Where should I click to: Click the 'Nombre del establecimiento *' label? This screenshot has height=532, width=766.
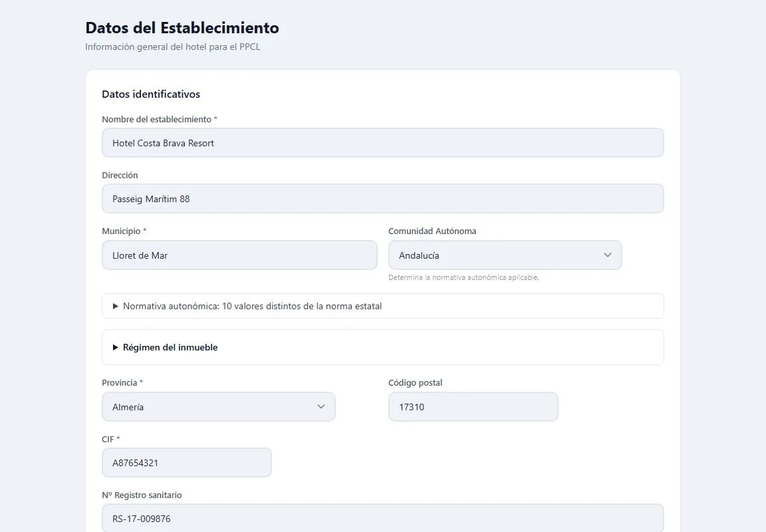pos(160,119)
